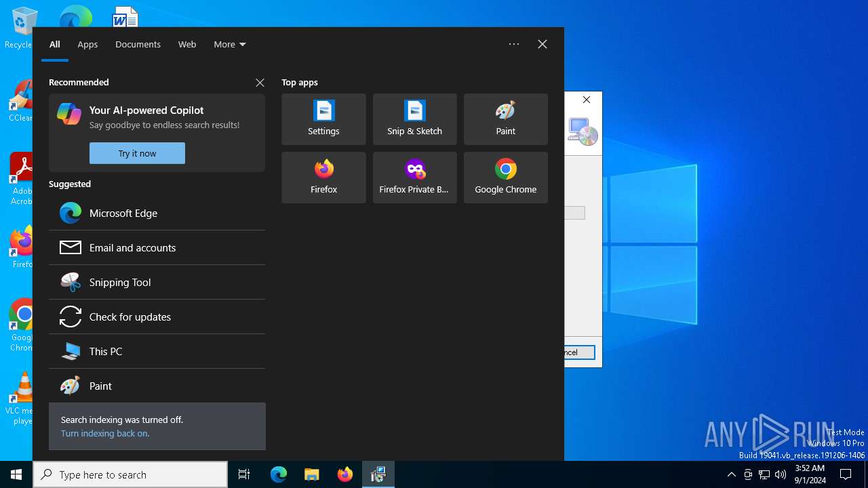Show hidden system tray icons

point(732,474)
